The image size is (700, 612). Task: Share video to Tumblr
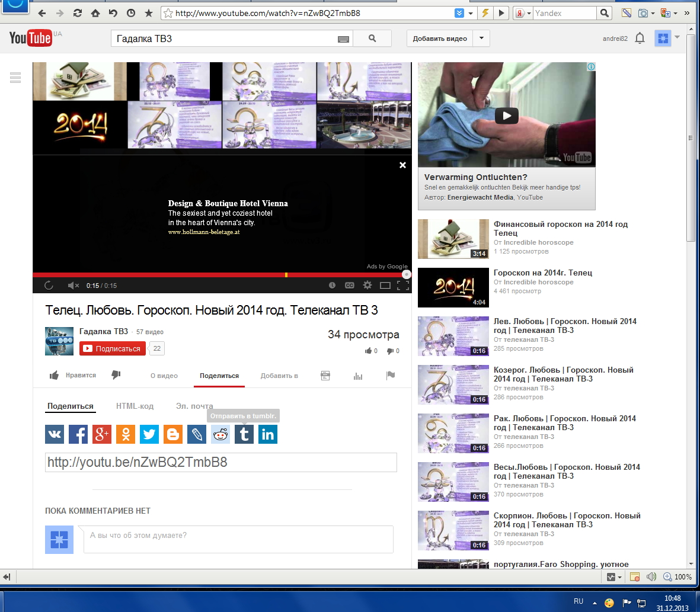click(x=244, y=434)
